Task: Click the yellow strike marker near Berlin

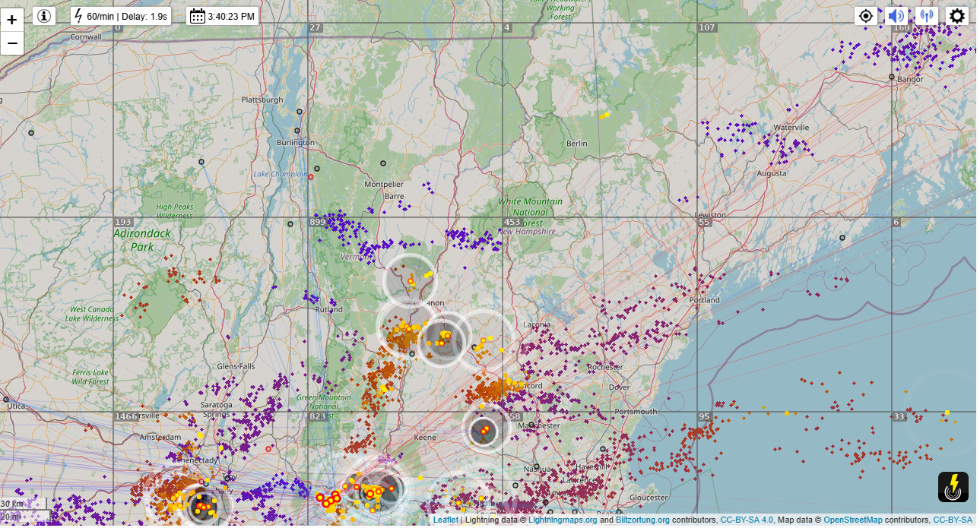Action: pos(605,115)
